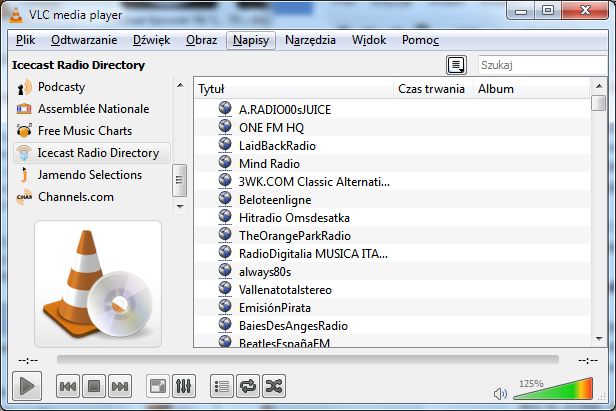The height and width of the screenshot is (411, 616).
Task: Click station list scroll down arrow
Action: pyautogui.click(x=599, y=339)
